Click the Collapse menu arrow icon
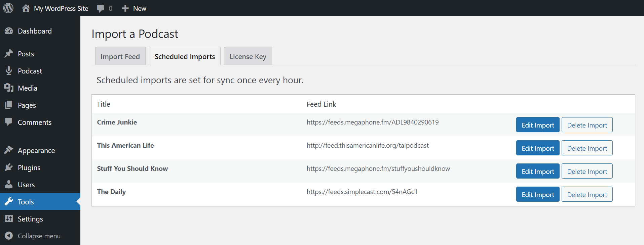Screen dimensions: 644x245 [9, 236]
